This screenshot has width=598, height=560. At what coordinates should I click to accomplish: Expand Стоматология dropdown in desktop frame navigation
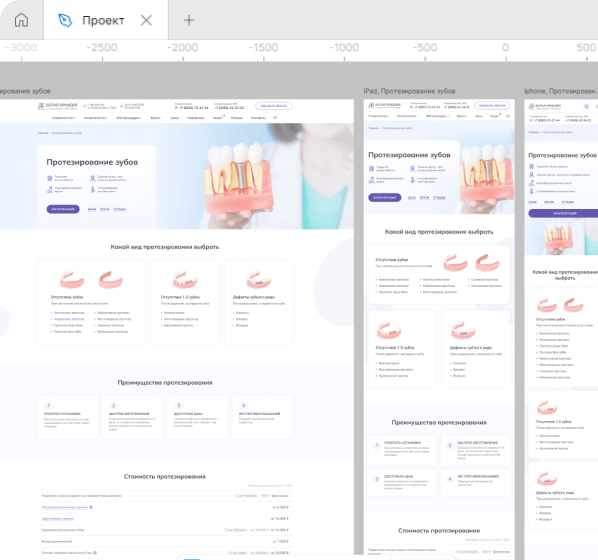(x=64, y=118)
